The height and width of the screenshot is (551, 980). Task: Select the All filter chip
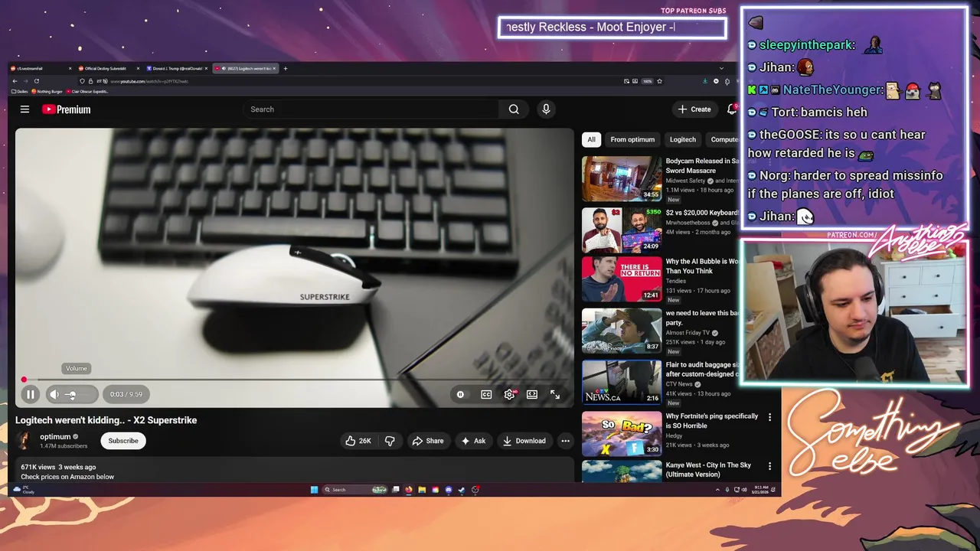(x=591, y=139)
